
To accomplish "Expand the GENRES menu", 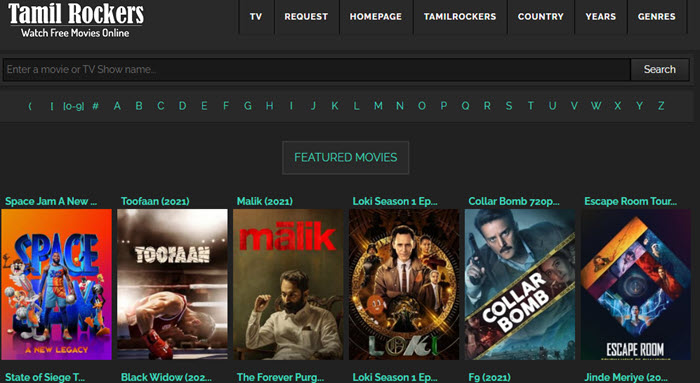I will tap(656, 17).
